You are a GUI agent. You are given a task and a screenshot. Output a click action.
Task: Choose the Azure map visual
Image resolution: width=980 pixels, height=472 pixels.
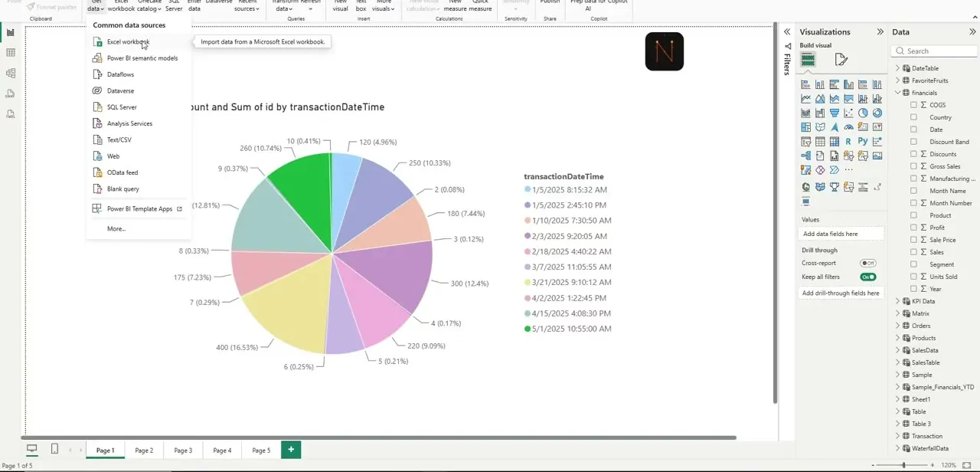coord(835,127)
